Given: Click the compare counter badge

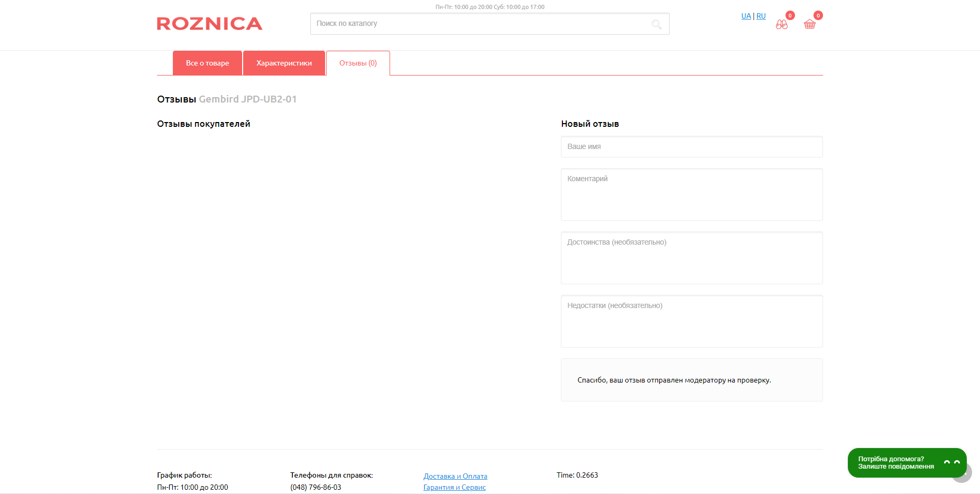Looking at the screenshot, I should pos(790,15).
